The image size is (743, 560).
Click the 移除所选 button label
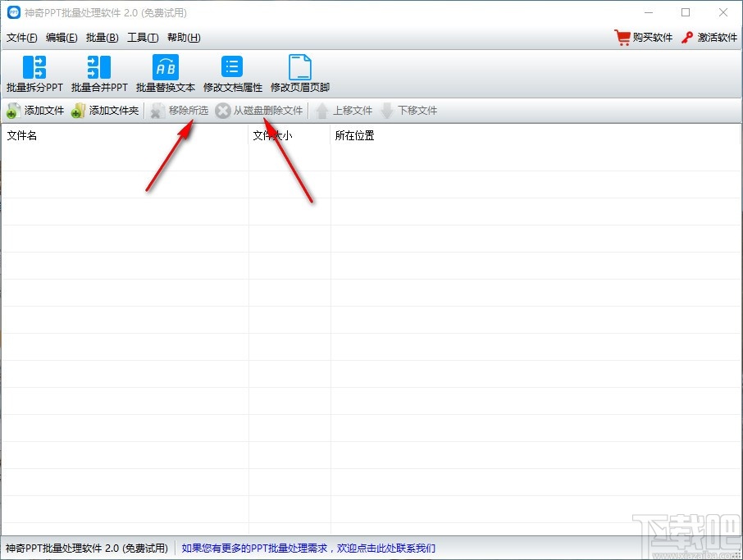188,111
